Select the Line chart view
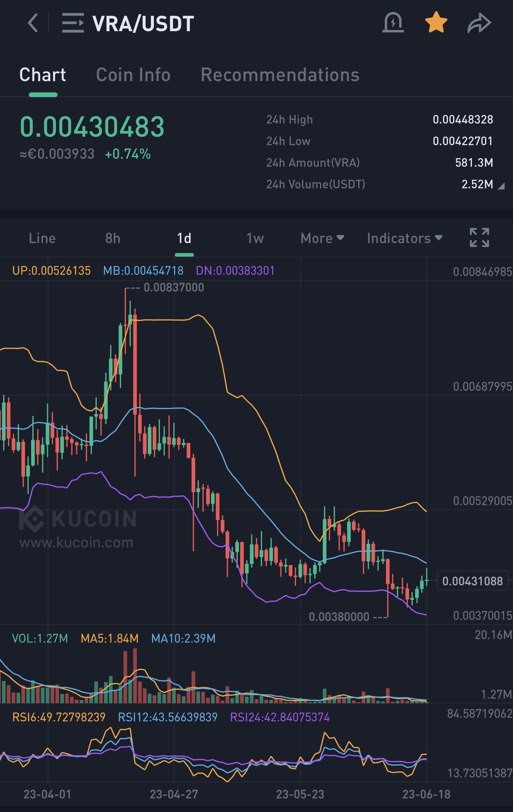513x812 pixels. pos(42,238)
